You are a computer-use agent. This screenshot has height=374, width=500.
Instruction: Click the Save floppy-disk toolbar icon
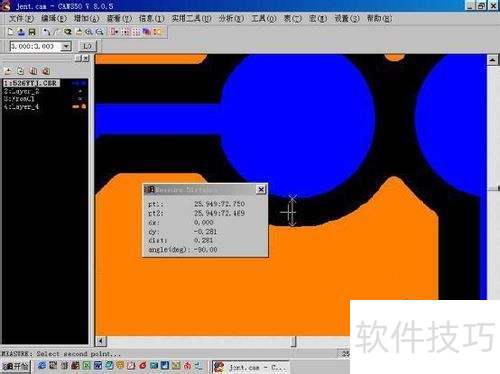coord(32,32)
